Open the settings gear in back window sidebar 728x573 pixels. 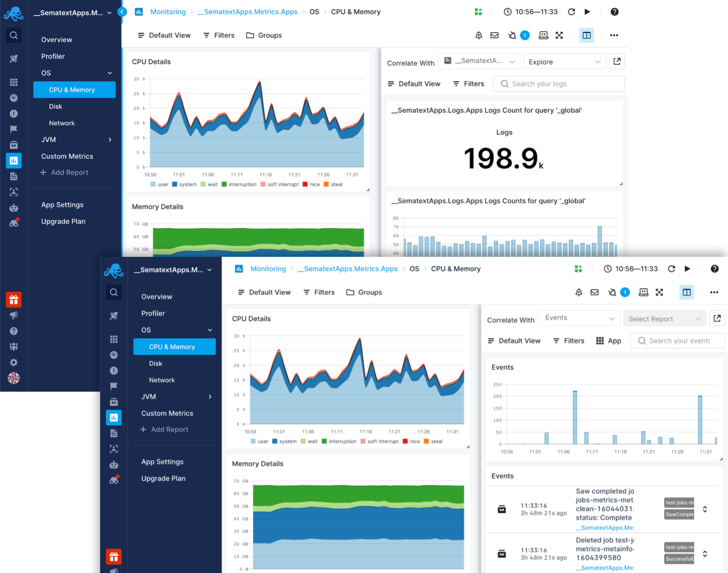click(x=14, y=362)
